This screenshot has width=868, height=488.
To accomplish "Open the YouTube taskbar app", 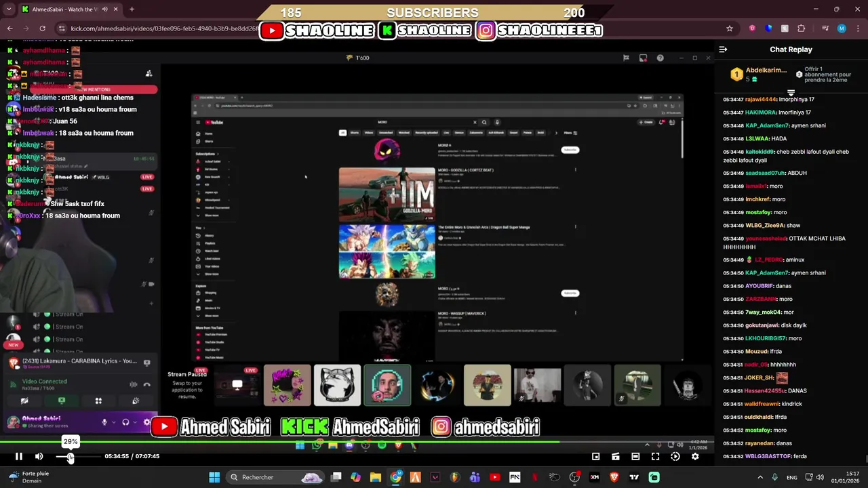I will click(x=495, y=477).
